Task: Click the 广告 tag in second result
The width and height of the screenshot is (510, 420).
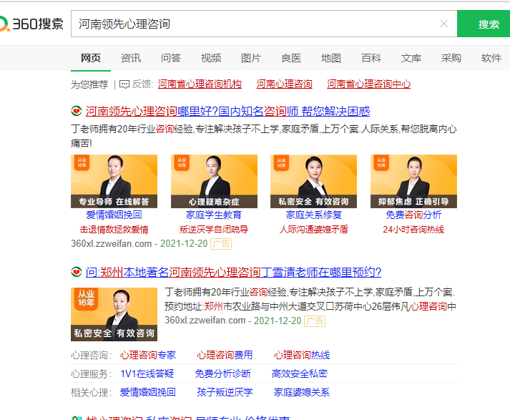Action: pyautogui.click(x=315, y=321)
